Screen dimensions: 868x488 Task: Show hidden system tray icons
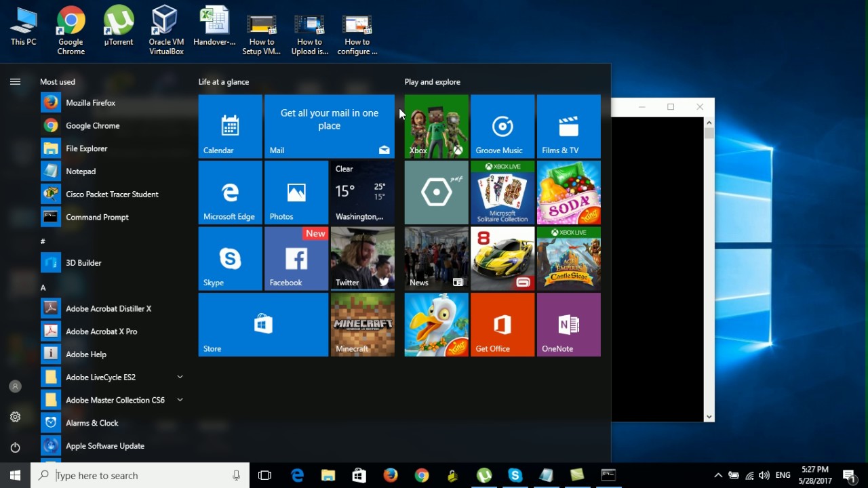(717, 476)
